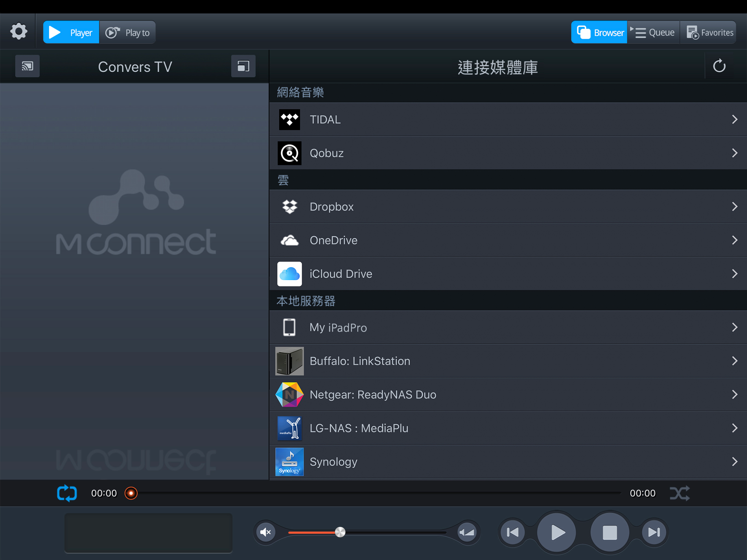Open the Qobuz music service
Viewport: 747px width, 560px height.
coord(326,153)
